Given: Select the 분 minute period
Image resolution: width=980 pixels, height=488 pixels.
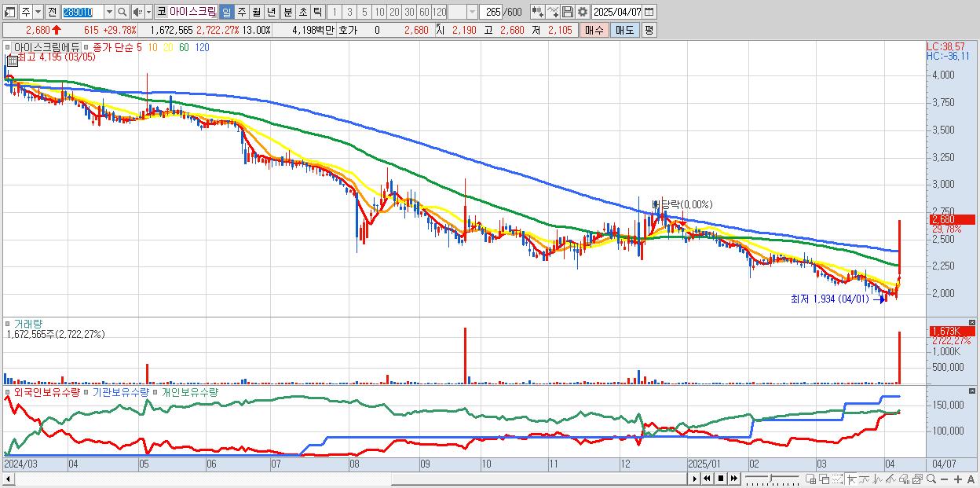Looking at the screenshot, I should (287, 12).
